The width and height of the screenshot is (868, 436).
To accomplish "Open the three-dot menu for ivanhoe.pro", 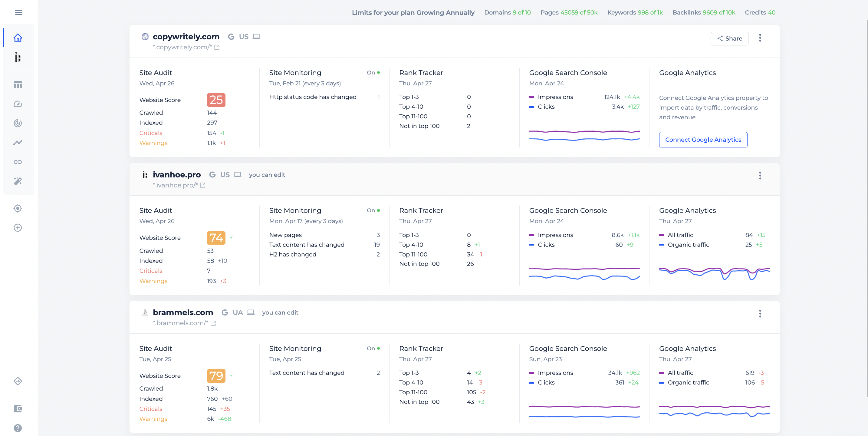I will click(x=760, y=175).
